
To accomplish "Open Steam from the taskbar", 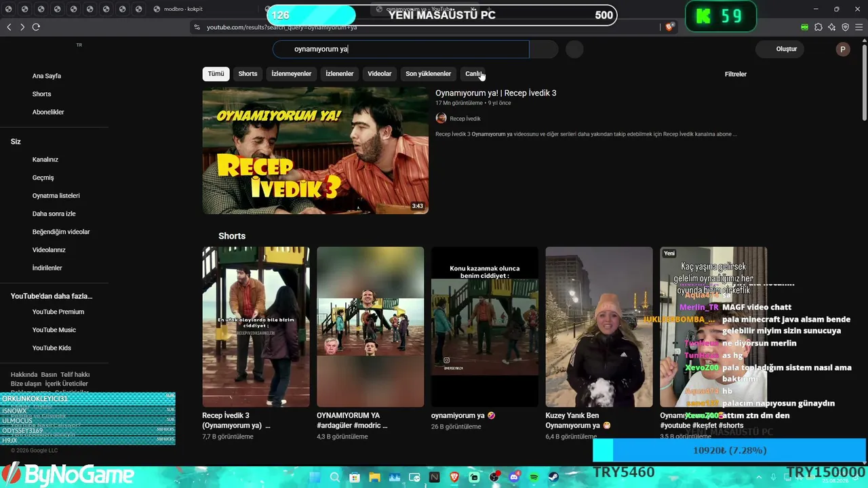I will (554, 477).
